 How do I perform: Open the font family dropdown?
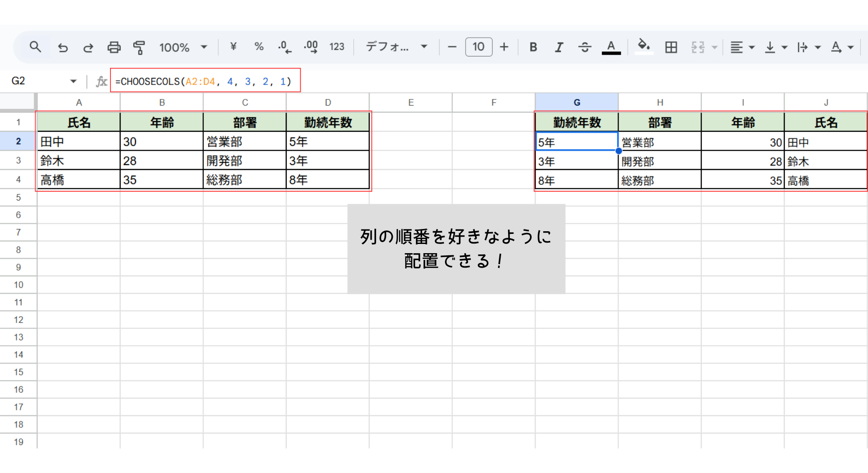[x=397, y=46]
